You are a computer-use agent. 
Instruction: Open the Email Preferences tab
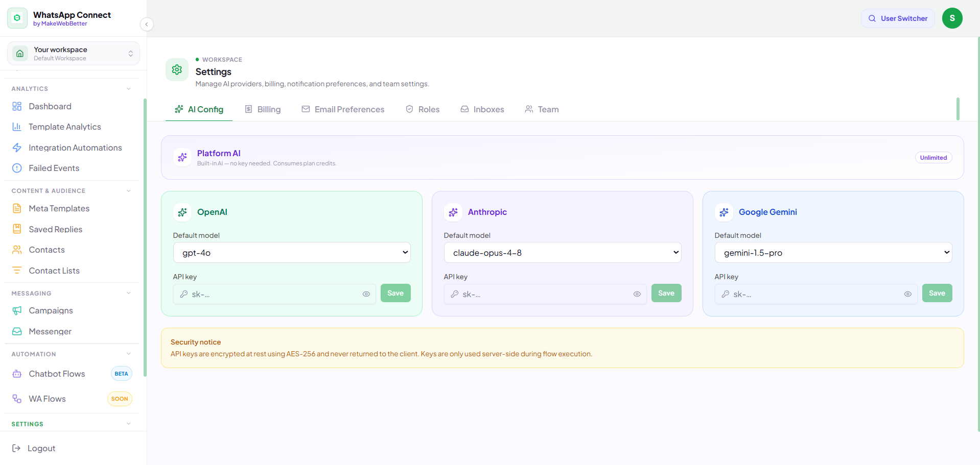tap(343, 109)
